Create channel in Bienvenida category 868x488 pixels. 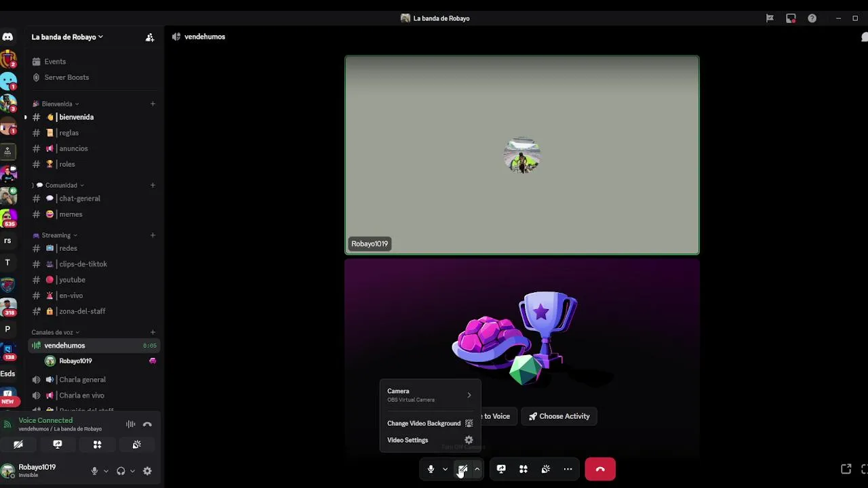(153, 104)
